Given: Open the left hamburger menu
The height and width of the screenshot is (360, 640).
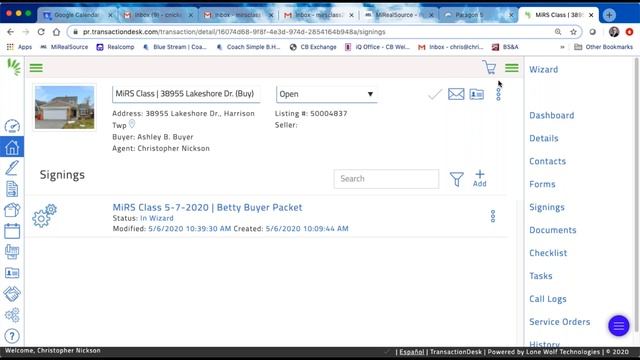Looking at the screenshot, I should (x=36, y=68).
